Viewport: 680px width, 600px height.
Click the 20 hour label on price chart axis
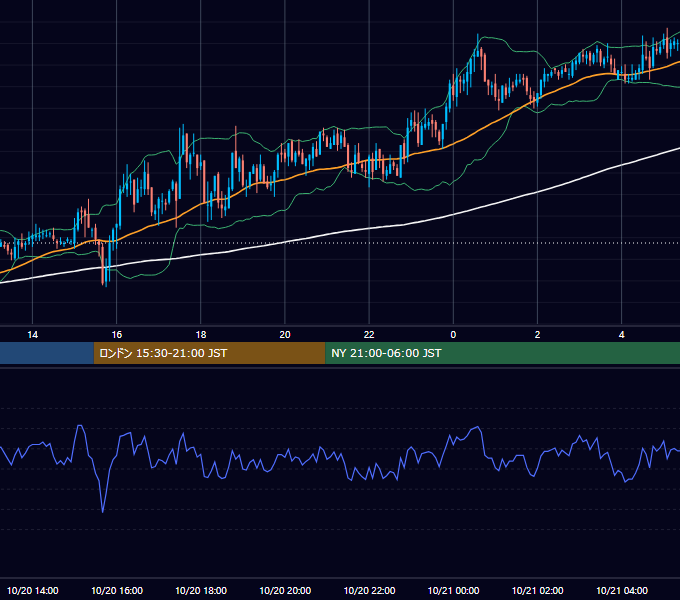[x=285, y=335]
